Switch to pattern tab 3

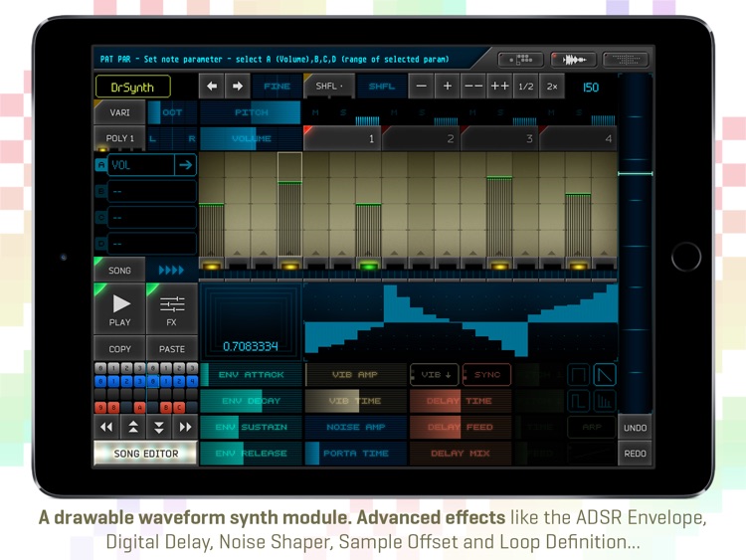coord(499,138)
